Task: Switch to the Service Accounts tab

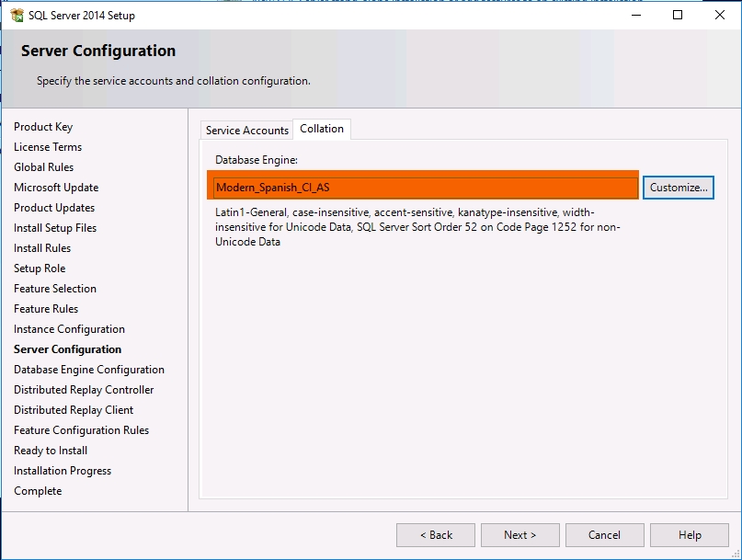Action: coord(247,131)
